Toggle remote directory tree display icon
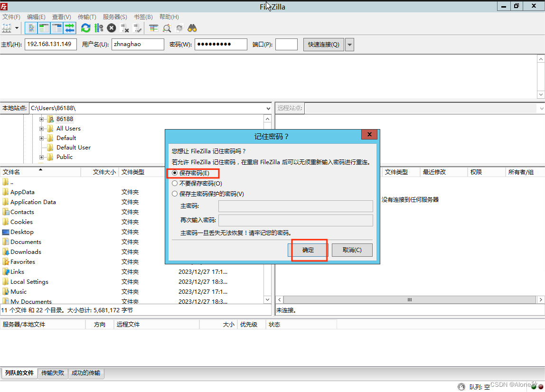This screenshot has width=545, height=392. (56, 28)
